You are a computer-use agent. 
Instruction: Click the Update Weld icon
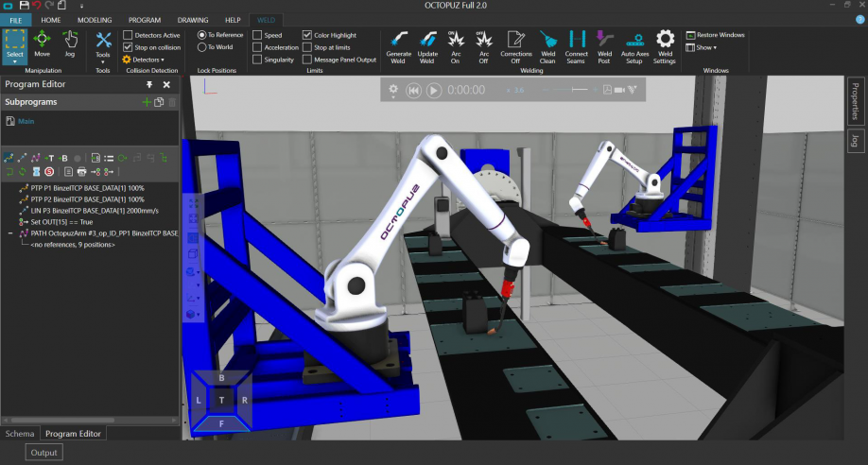427,47
